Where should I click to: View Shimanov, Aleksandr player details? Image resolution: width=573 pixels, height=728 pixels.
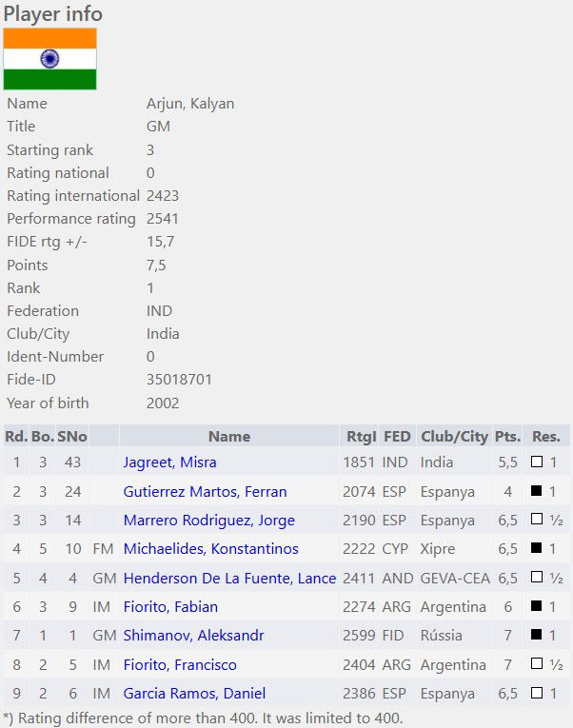pos(193,635)
